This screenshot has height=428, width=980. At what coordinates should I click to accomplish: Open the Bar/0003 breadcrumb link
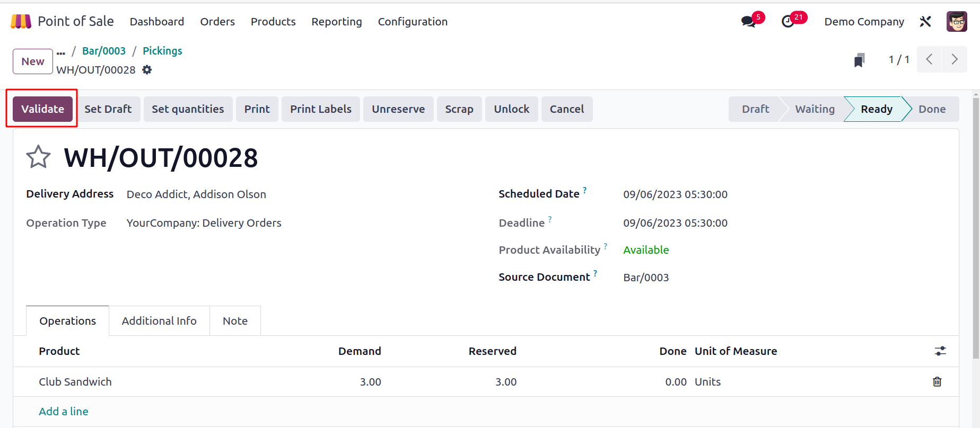pyautogui.click(x=104, y=51)
